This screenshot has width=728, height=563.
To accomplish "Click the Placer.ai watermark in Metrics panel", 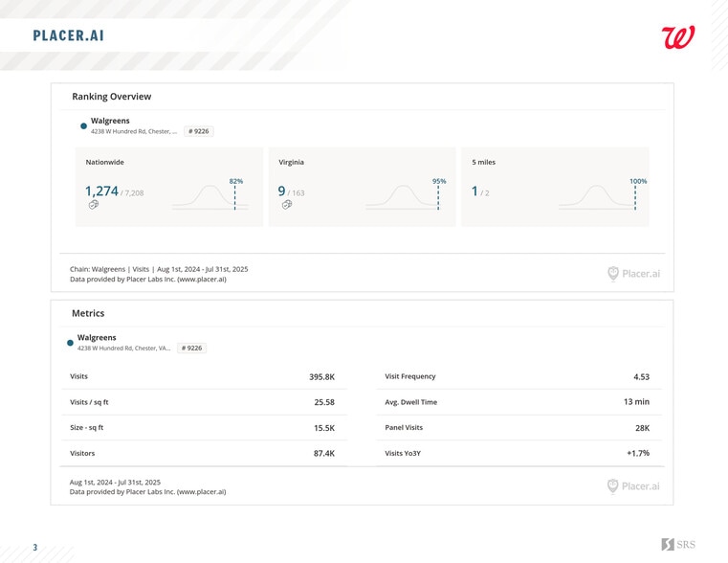I will click(633, 486).
